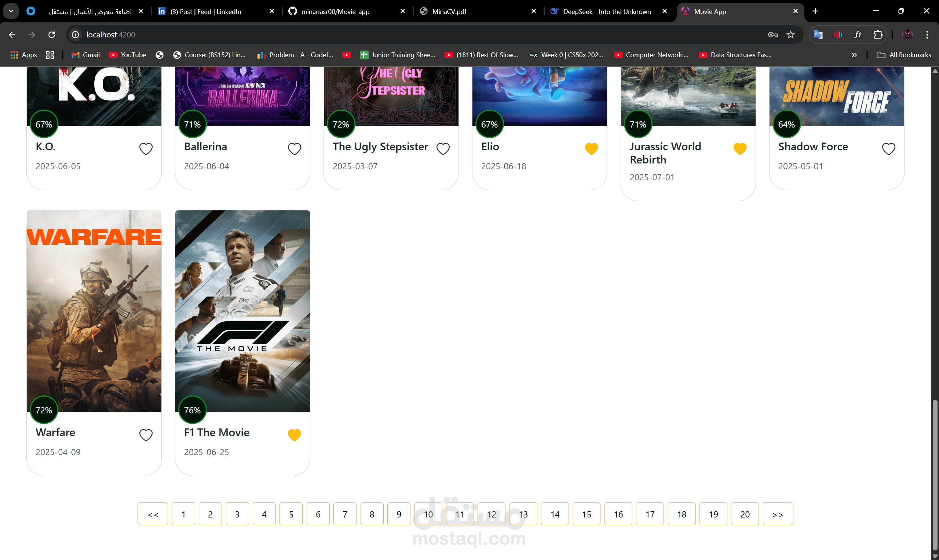Select page 8 in pagination
939x560 pixels.
372,513
